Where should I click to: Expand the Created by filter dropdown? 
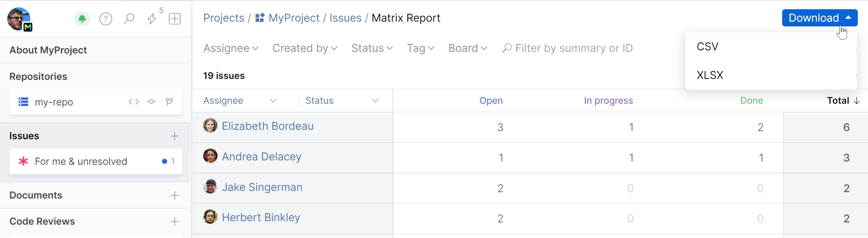tap(305, 48)
